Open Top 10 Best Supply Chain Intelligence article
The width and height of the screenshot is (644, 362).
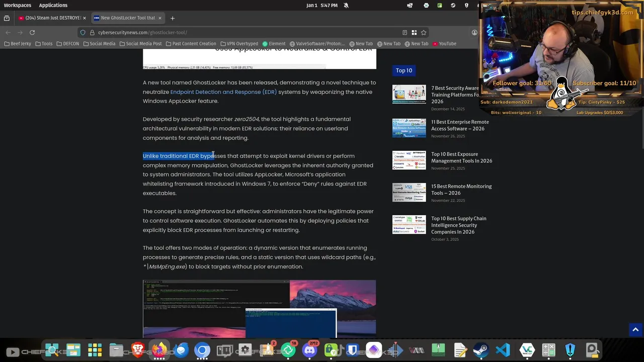coord(459,225)
